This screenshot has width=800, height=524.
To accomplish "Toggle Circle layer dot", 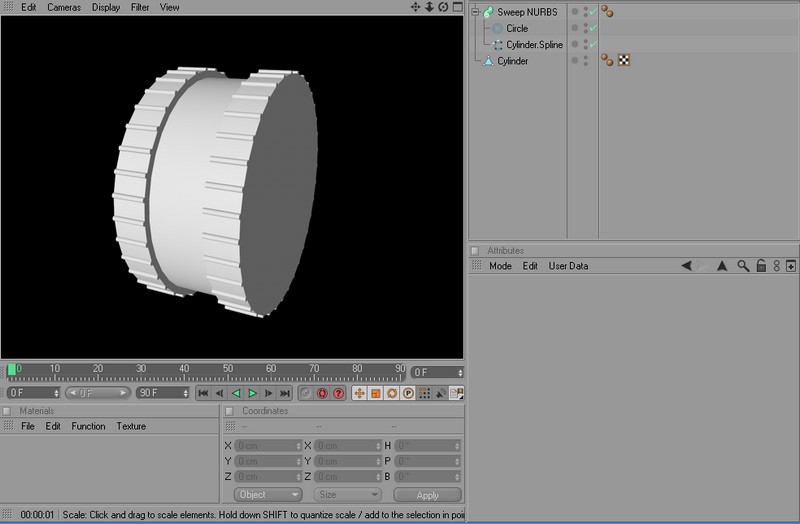I will point(574,28).
